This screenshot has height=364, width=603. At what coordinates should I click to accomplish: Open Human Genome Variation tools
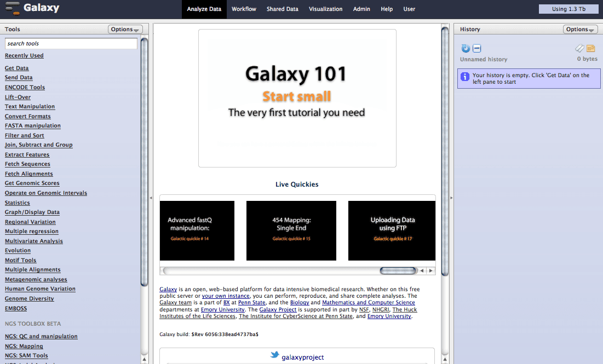pos(41,289)
